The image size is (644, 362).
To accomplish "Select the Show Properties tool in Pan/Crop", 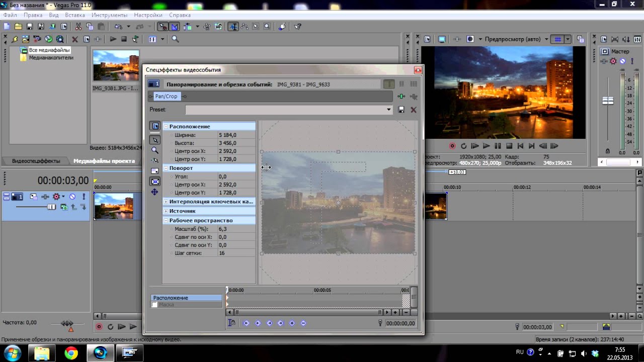I will pos(155,126).
